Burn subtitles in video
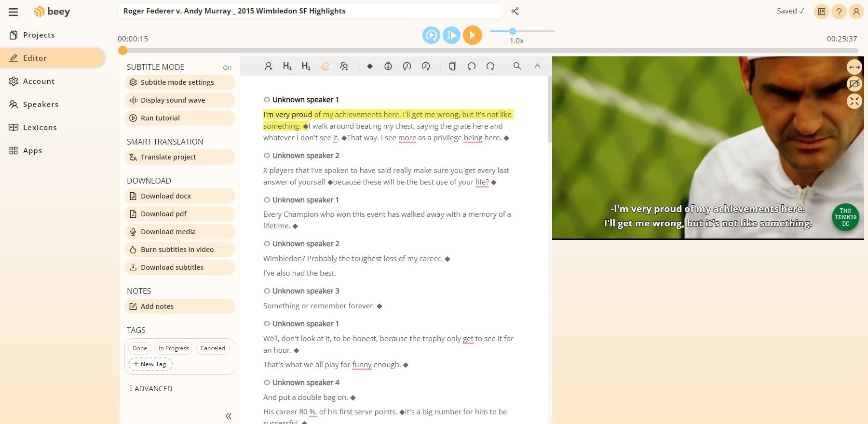Image resolution: width=868 pixels, height=424 pixels. 180,250
